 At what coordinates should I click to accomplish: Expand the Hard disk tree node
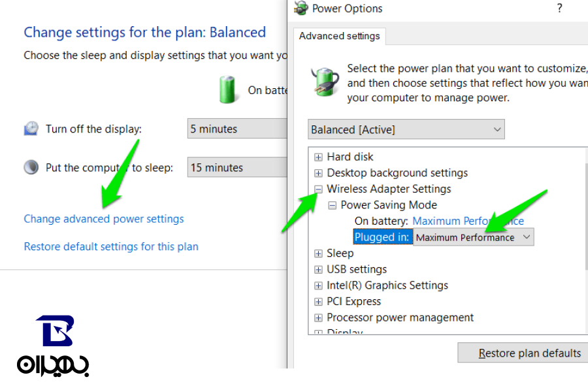point(318,157)
